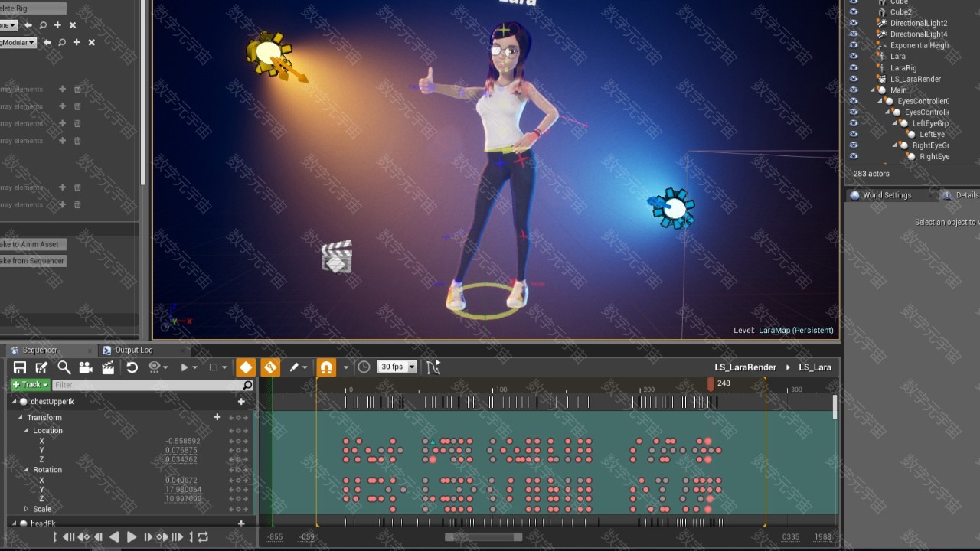Collapse the Location group
This screenshot has height=551, width=980.
26,431
